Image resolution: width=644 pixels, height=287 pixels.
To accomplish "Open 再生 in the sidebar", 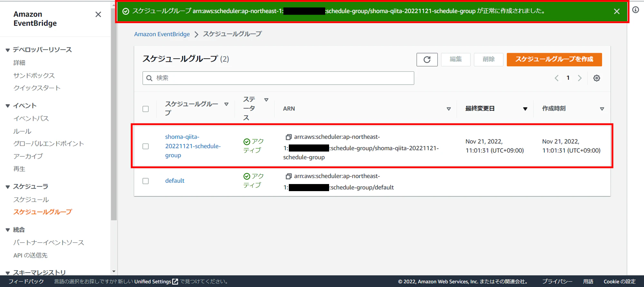I will point(19,169).
